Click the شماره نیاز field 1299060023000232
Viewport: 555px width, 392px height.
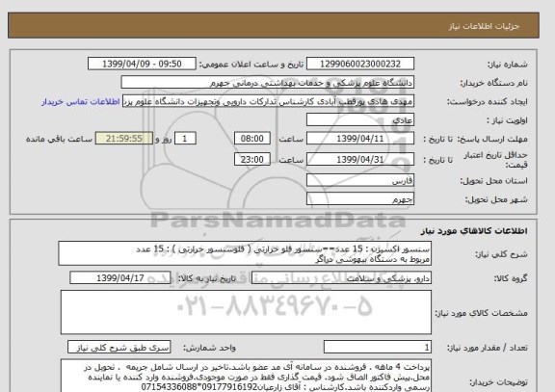[360, 64]
